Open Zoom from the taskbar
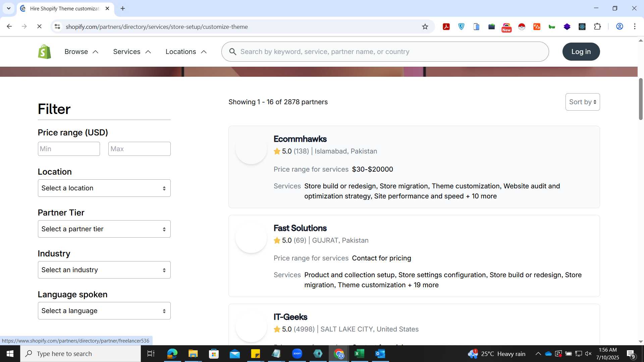 tap(297, 354)
